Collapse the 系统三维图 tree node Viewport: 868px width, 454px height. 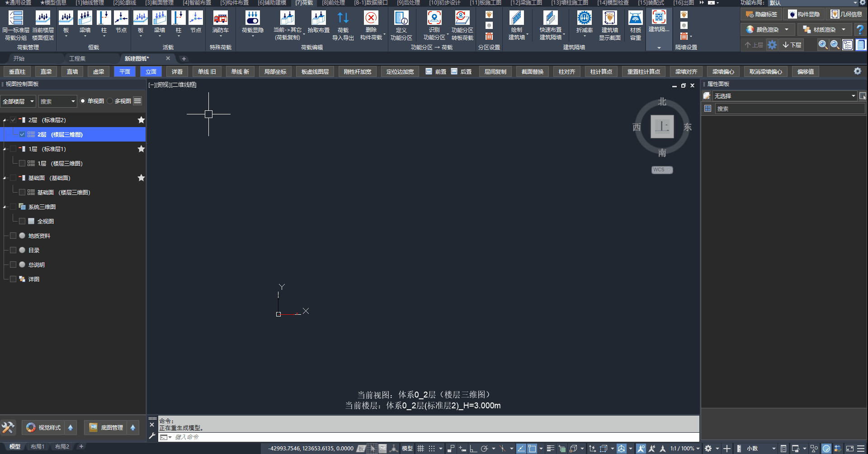click(5, 207)
